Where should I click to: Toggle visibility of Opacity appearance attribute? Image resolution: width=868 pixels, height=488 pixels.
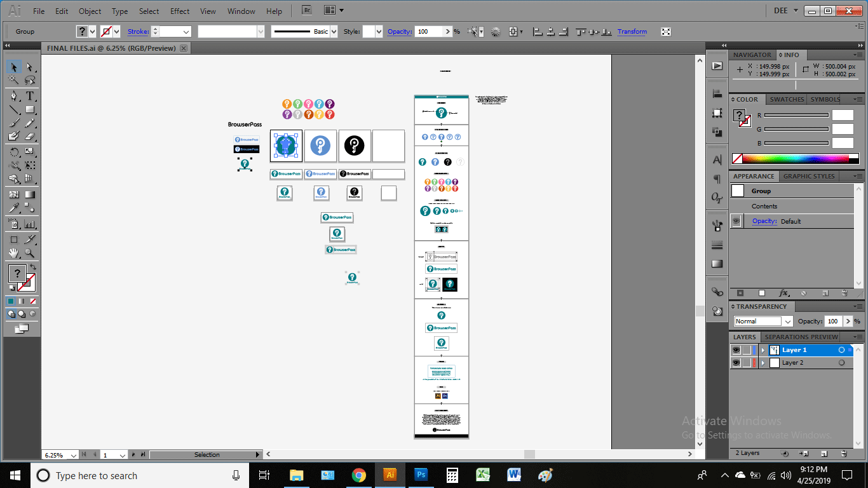pyautogui.click(x=736, y=221)
